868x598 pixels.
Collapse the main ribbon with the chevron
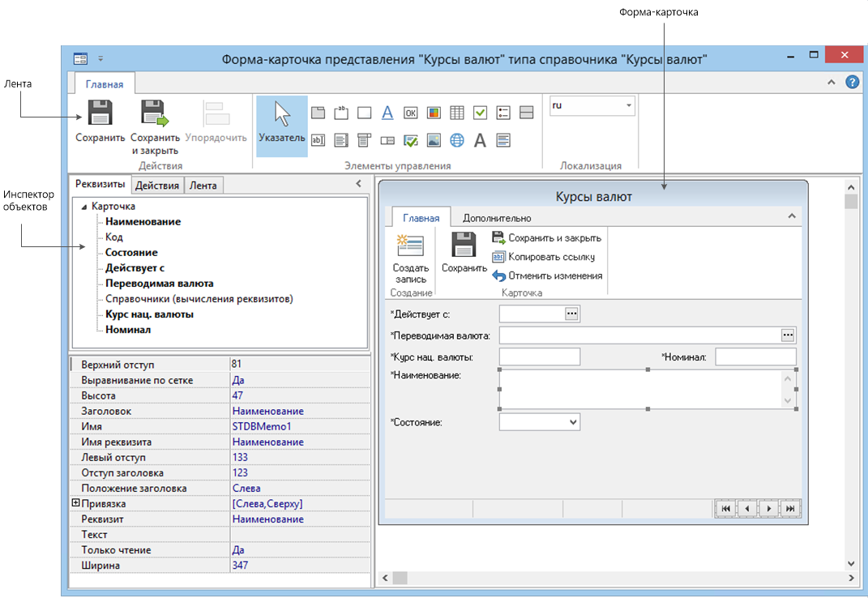832,83
